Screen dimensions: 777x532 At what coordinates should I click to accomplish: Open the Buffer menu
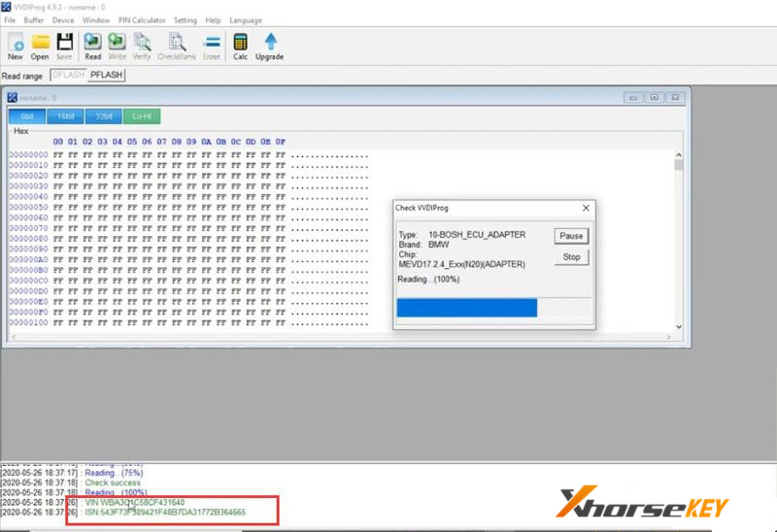tap(34, 20)
